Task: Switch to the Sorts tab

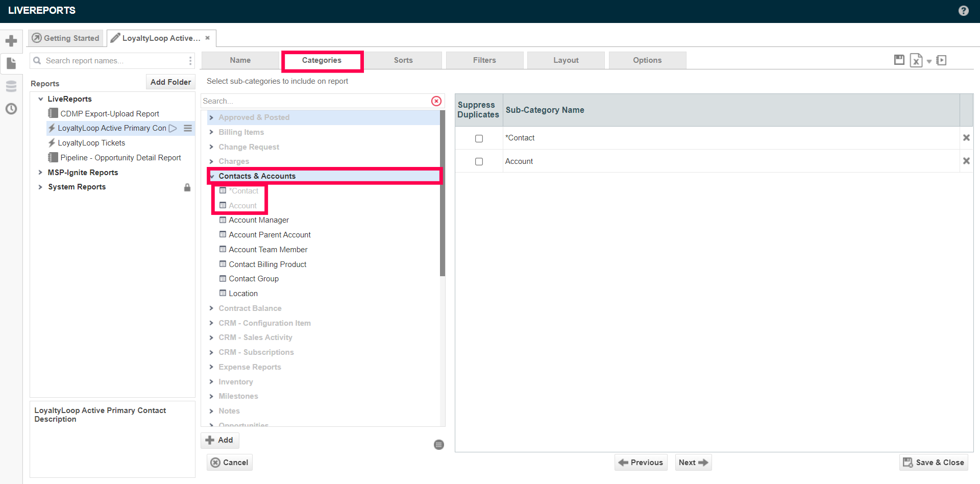Action: [403, 60]
